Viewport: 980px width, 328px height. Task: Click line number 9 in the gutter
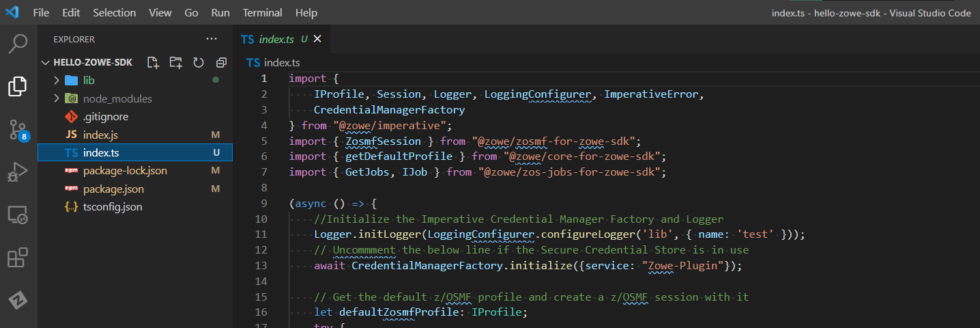(x=264, y=204)
